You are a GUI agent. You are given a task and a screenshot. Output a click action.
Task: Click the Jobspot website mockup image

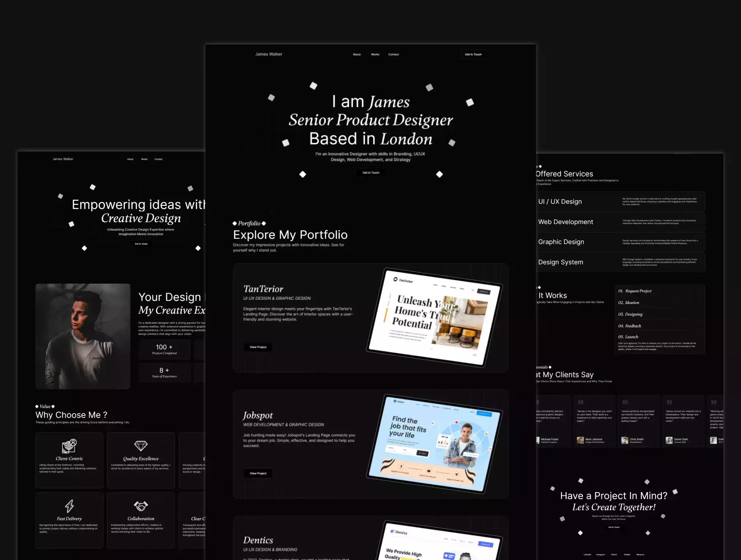(x=434, y=444)
